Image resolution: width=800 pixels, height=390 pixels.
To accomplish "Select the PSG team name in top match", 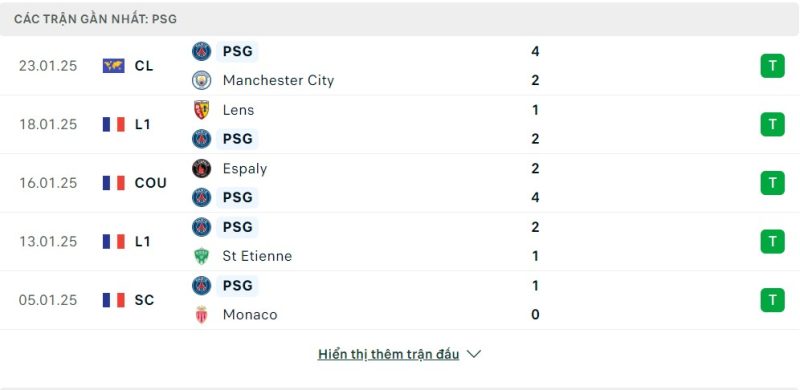I will click(237, 52).
